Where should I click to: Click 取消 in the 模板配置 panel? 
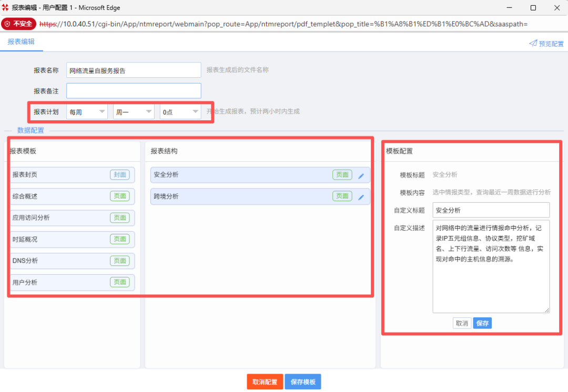pyautogui.click(x=462, y=323)
